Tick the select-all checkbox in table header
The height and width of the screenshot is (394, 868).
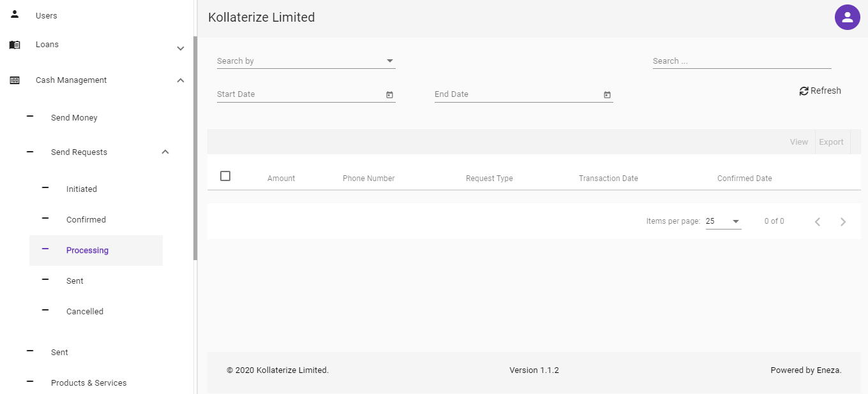point(225,176)
